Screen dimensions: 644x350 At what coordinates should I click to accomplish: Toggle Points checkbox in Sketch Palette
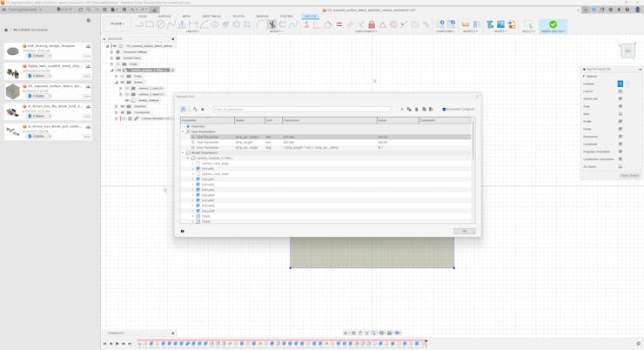pos(621,129)
